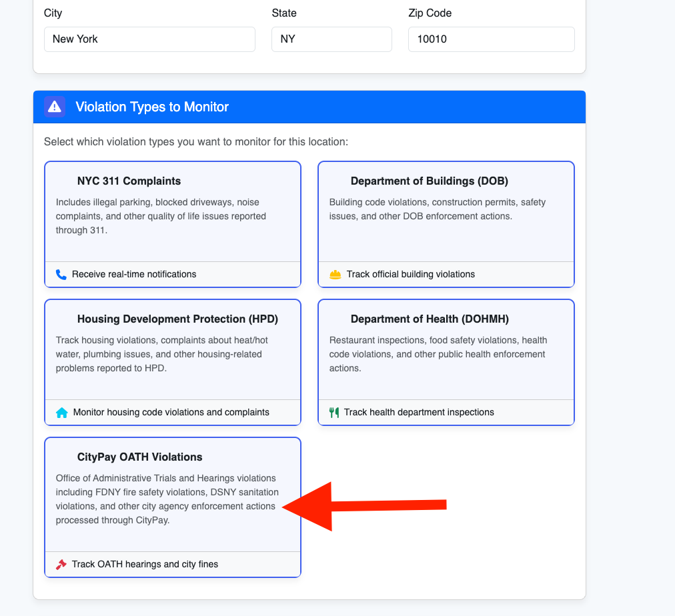Viewport: 675px width, 616px height.
Task: Click Track OATH hearings and city fines
Action: [x=145, y=564]
